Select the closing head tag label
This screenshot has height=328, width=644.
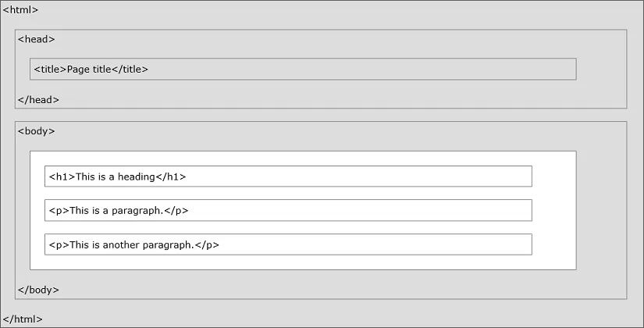coord(38,100)
